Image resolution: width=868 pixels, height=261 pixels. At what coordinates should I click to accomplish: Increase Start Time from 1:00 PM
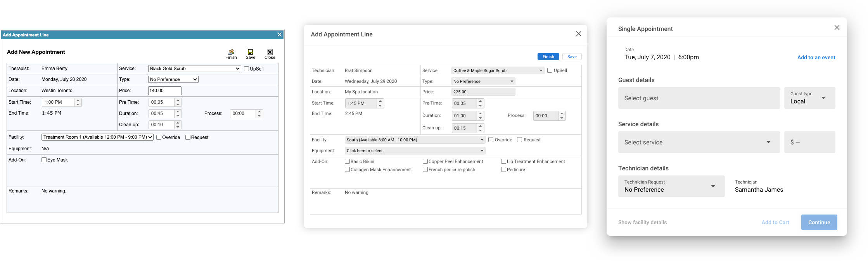[78, 100]
